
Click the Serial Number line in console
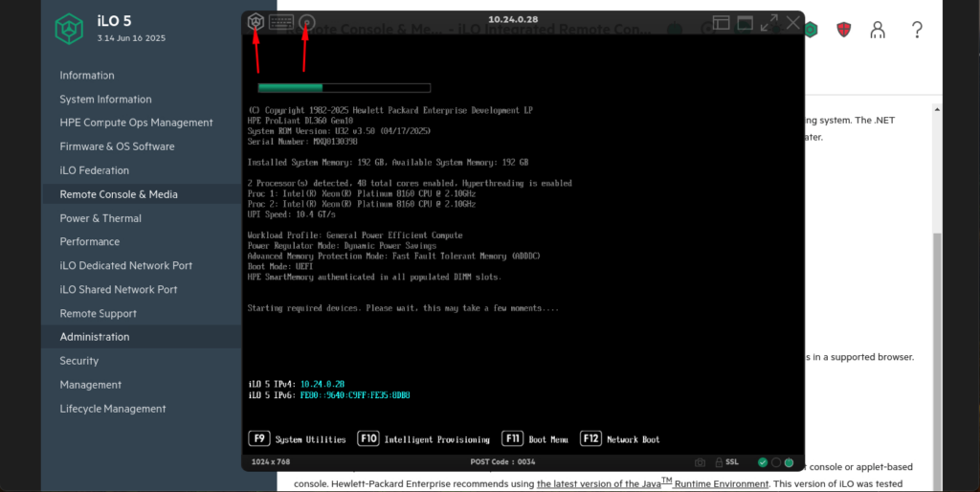pos(302,142)
